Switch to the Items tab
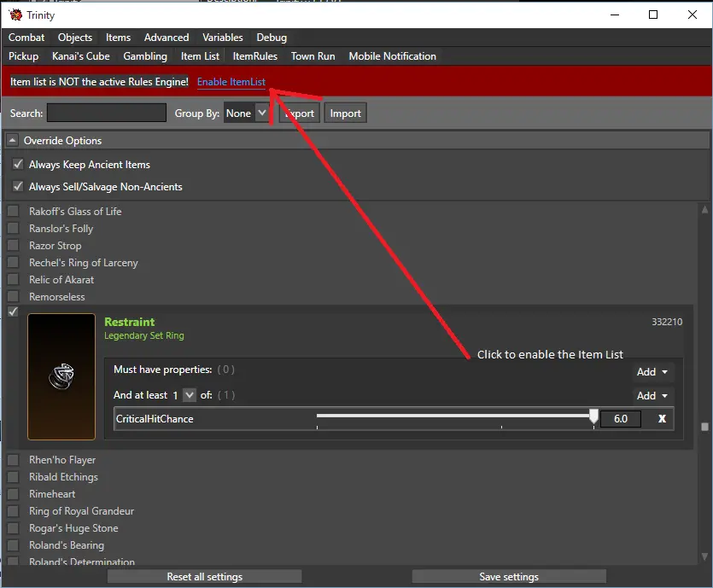 click(118, 38)
